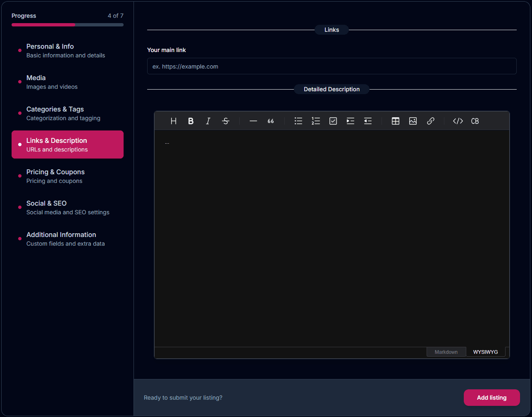Insert a hyperlink in the editor

click(x=430, y=121)
